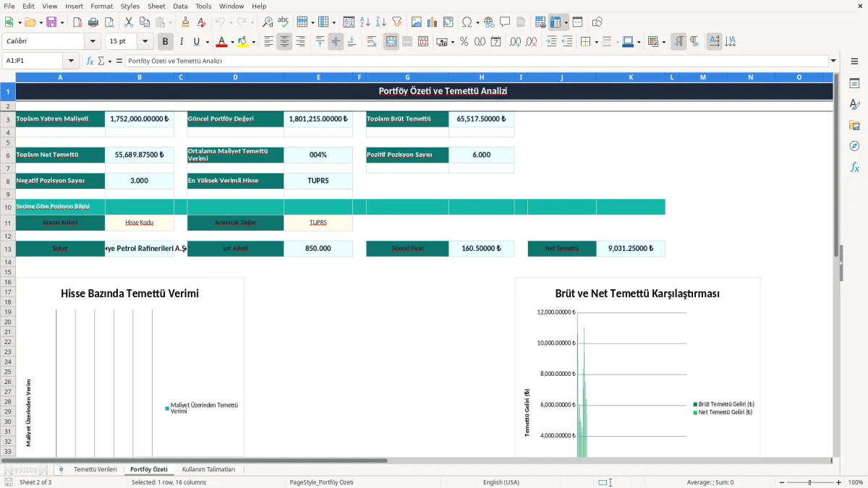Select column header D

[x=236, y=77]
